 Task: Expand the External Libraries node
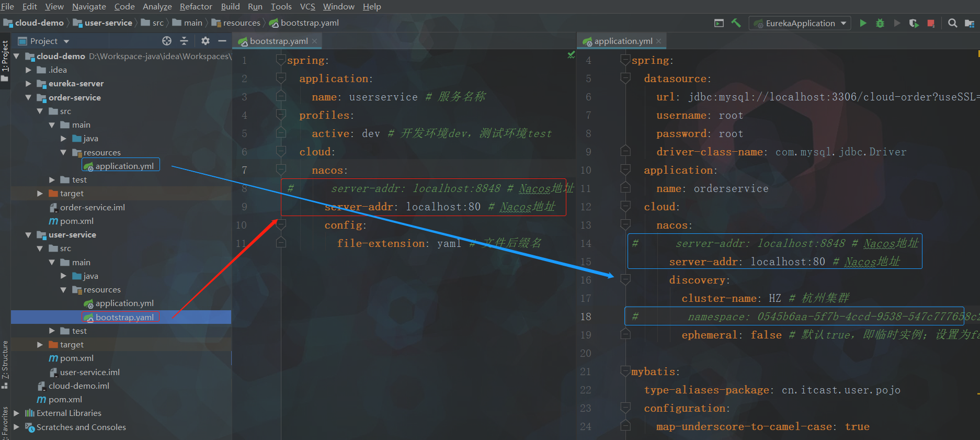[x=17, y=413]
